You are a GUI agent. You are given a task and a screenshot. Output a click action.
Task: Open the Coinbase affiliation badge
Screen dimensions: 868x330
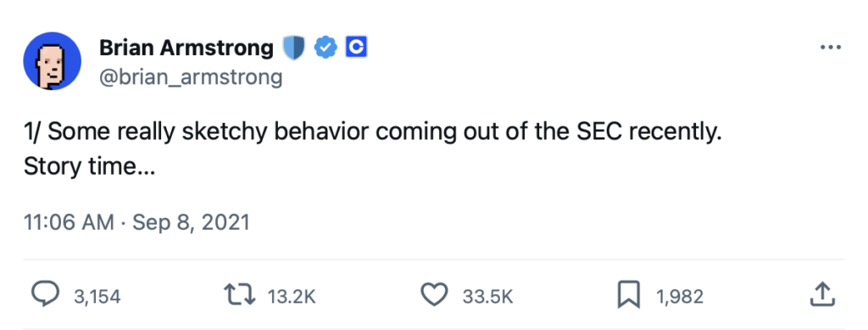click(357, 48)
